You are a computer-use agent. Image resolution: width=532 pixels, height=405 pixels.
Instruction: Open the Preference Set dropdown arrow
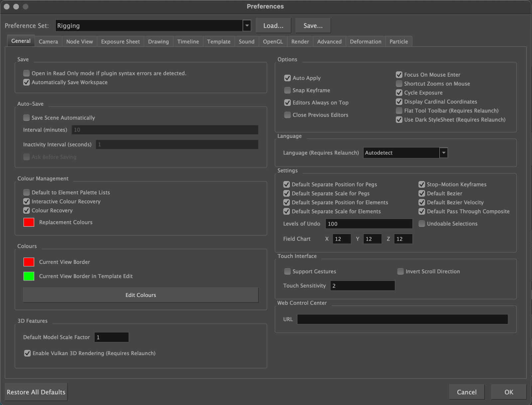[x=247, y=26]
